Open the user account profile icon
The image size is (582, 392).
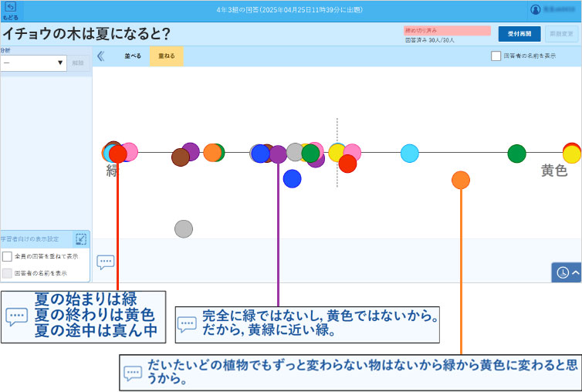536,10
